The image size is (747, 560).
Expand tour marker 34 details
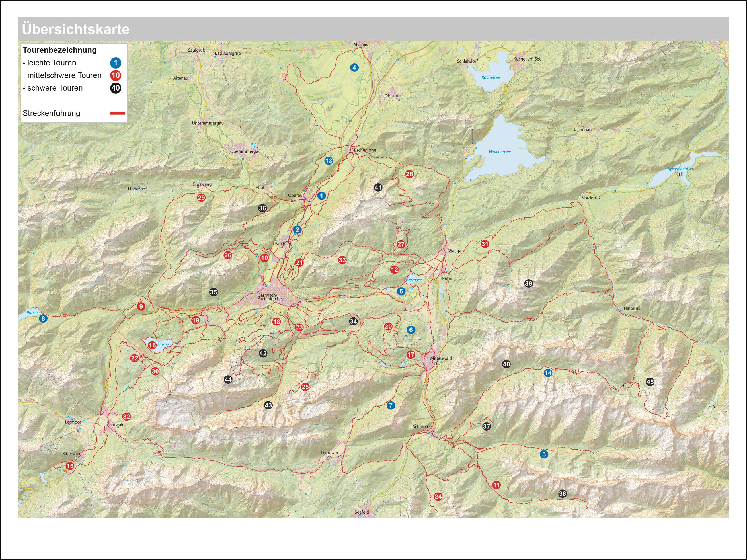(x=354, y=322)
